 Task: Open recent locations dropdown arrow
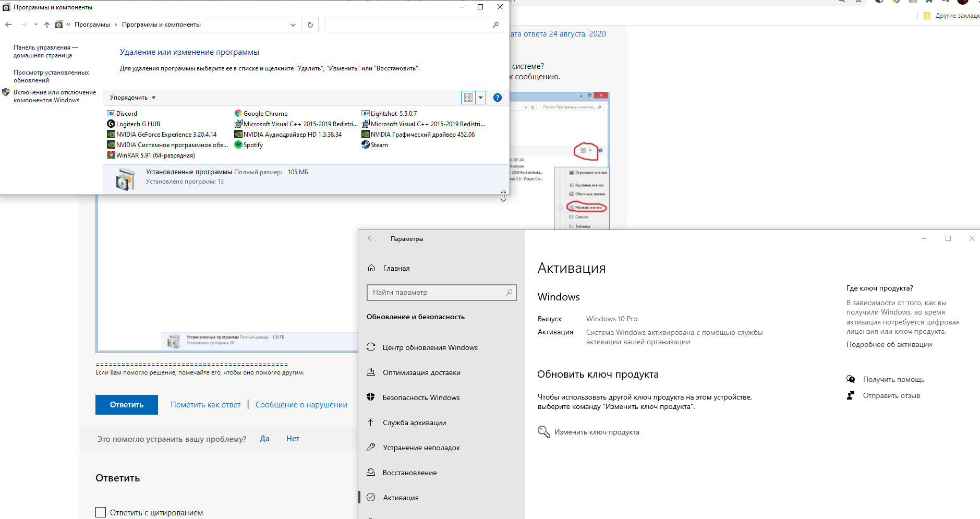36,25
